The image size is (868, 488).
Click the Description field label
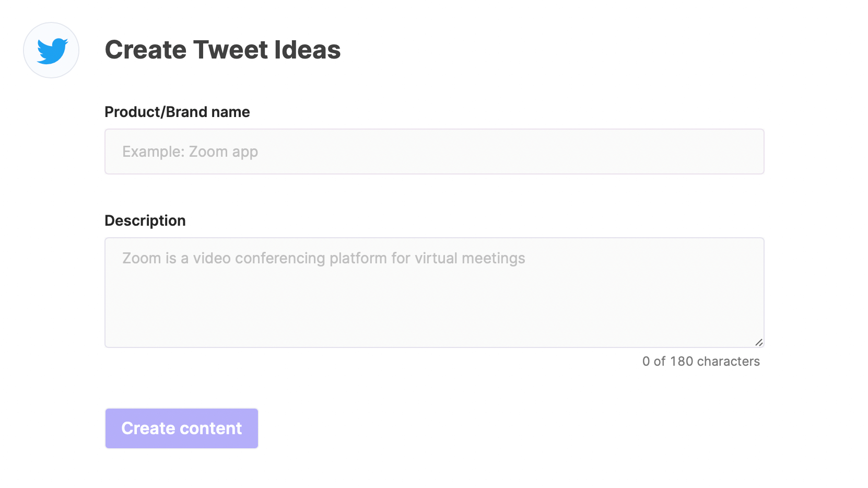(x=145, y=220)
